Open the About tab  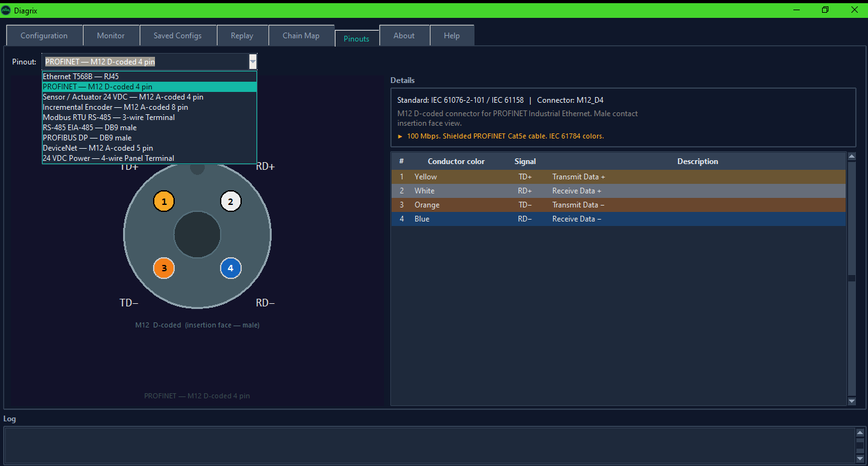404,36
